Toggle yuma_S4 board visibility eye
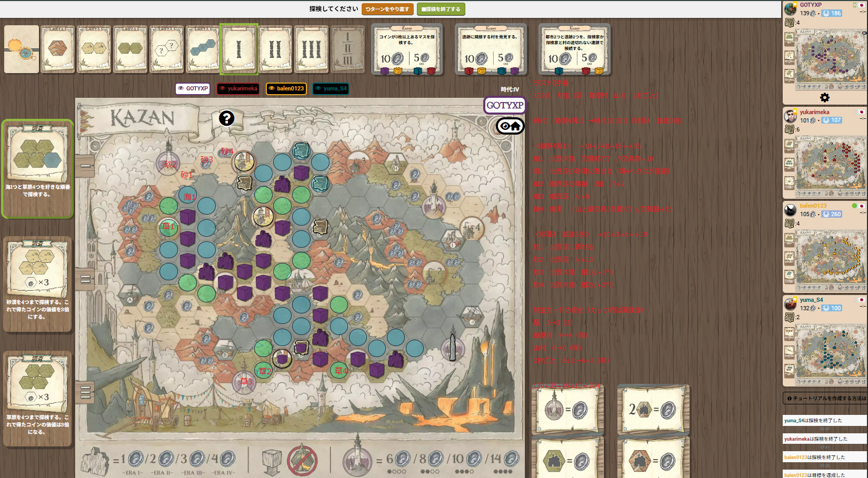 click(318, 88)
